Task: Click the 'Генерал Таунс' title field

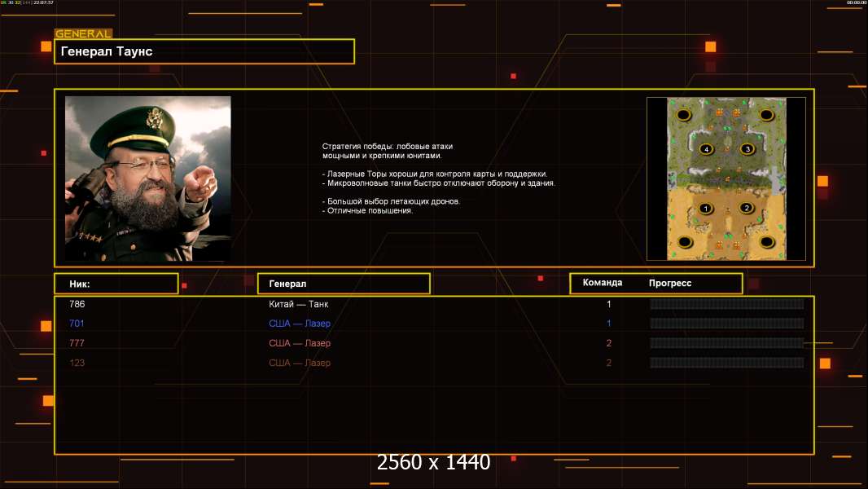Action: [x=204, y=51]
